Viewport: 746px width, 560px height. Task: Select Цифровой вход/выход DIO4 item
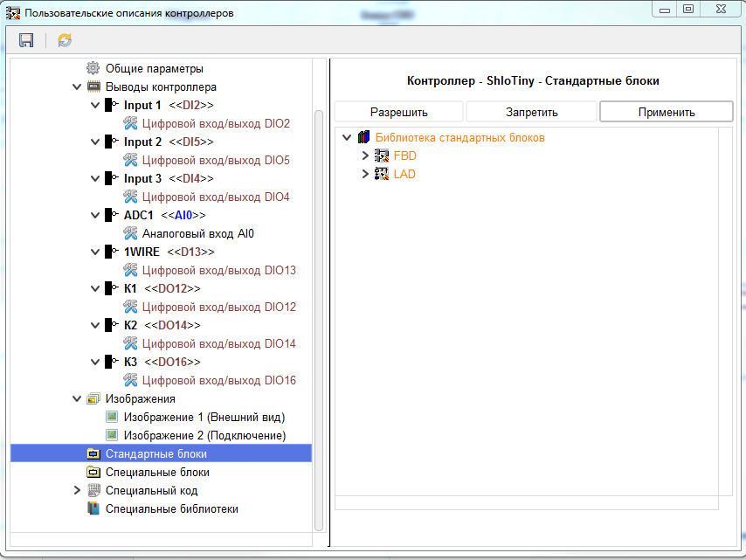click(x=216, y=197)
